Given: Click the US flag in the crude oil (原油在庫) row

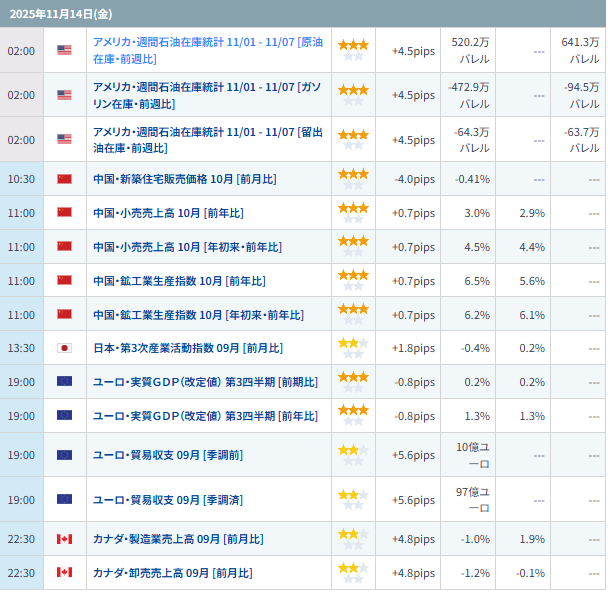Looking at the screenshot, I should tap(65, 51).
